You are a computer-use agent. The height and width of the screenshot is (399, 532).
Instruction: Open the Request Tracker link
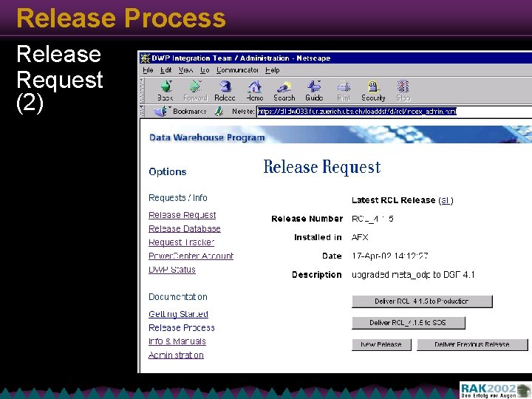point(182,242)
